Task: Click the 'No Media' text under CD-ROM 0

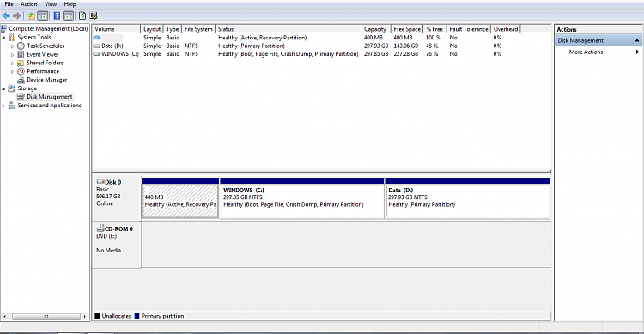Action: 108,250
